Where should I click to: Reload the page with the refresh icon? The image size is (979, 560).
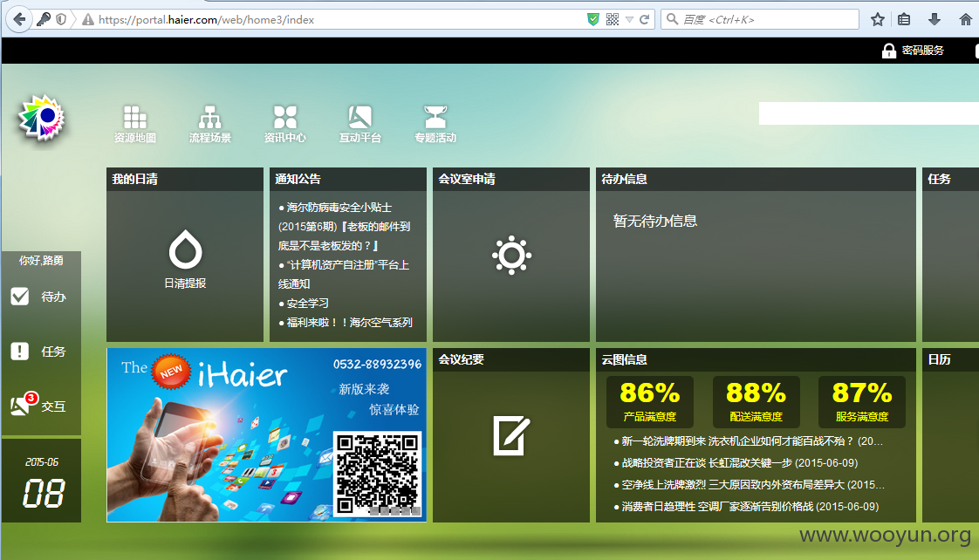(644, 19)
